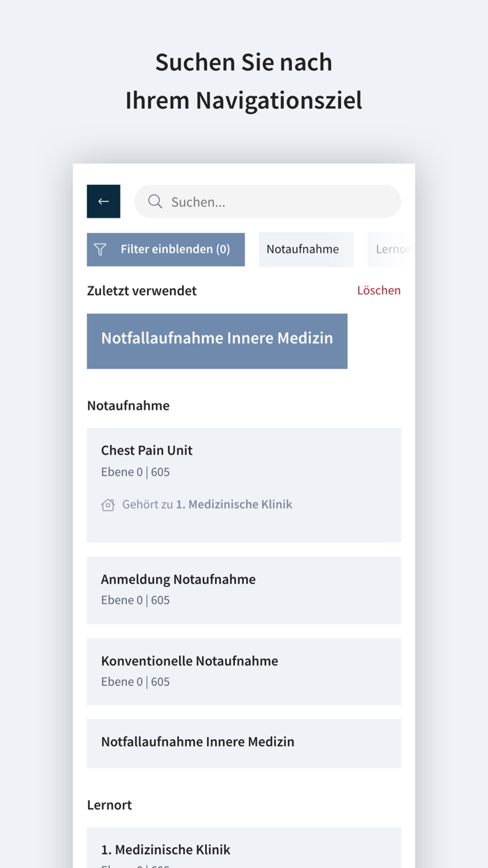This screenshot has height=868, width=488.
Task: Open the Filter einblenden (0) panel
Action: 165,249
